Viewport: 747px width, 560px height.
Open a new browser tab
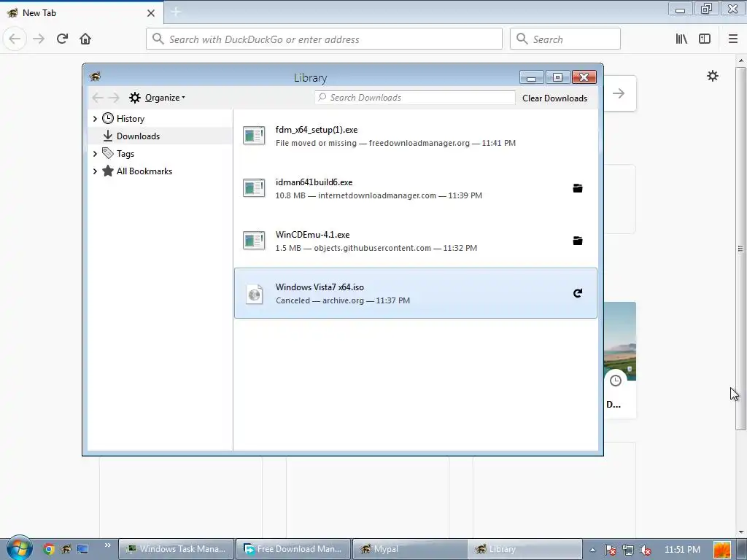pyautogui.click(x=175, y=12)
